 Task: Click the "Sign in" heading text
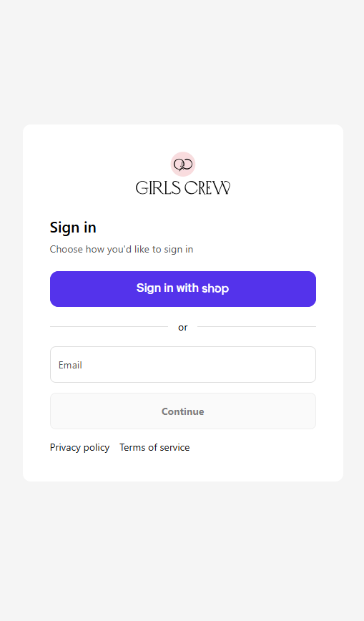click(x=73, y=228)
